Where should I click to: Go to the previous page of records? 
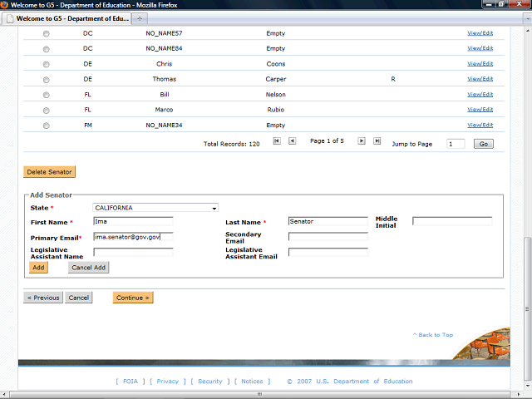(293, 141)
